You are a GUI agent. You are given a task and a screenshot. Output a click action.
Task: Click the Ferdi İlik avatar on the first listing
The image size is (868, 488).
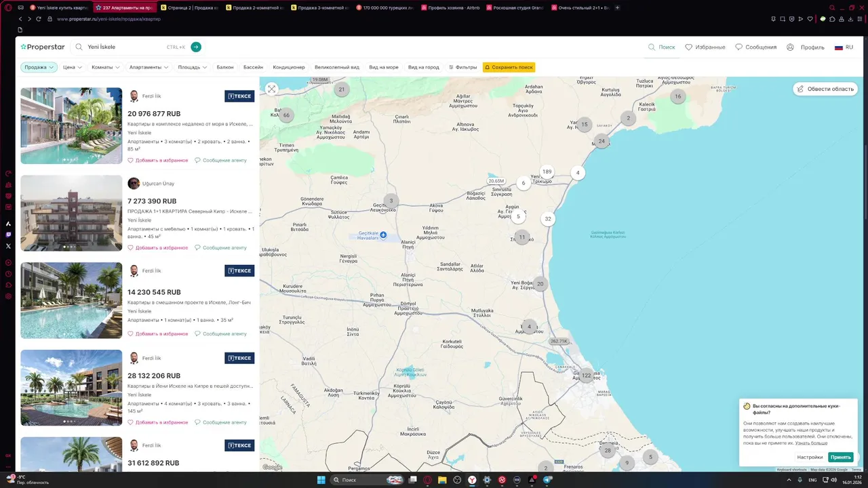[x=134, y=96]
